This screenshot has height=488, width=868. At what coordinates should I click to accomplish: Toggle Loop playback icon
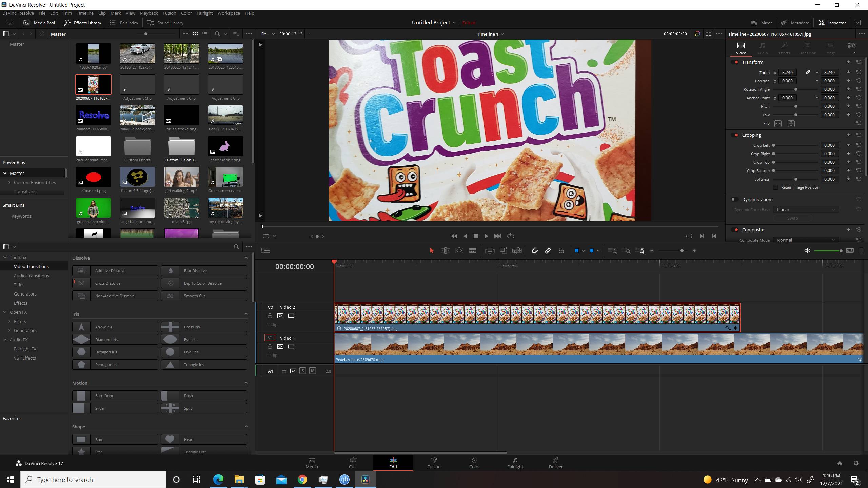click(x=511, y=236)
